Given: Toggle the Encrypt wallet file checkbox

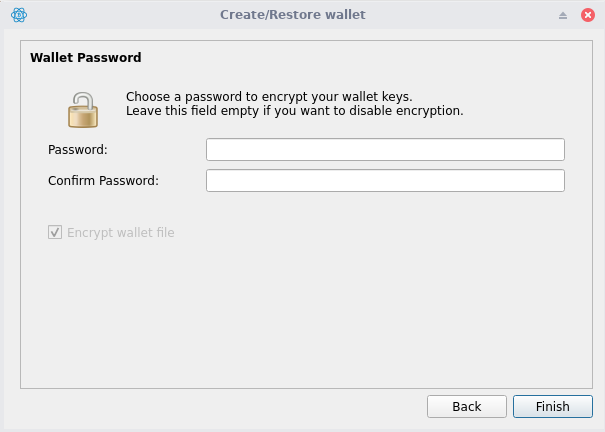Looking at the screenshot, I should (55, 233).
